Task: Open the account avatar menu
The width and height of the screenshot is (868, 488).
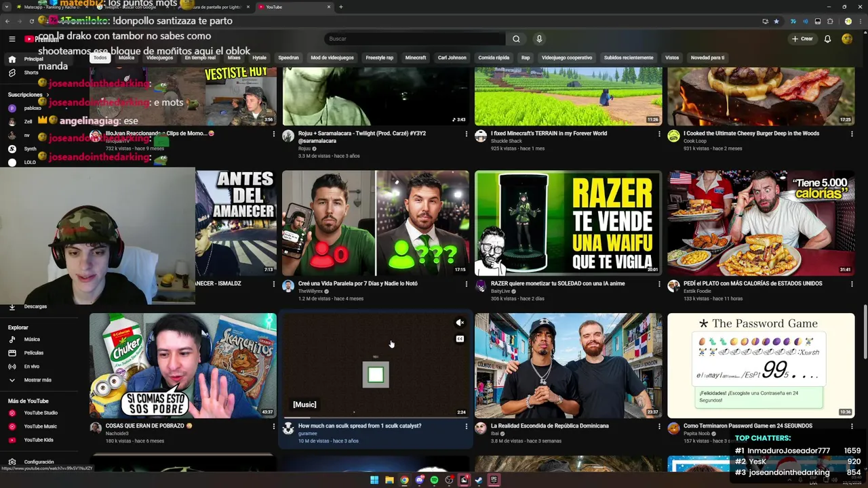Action: click(x=847, y=39)
